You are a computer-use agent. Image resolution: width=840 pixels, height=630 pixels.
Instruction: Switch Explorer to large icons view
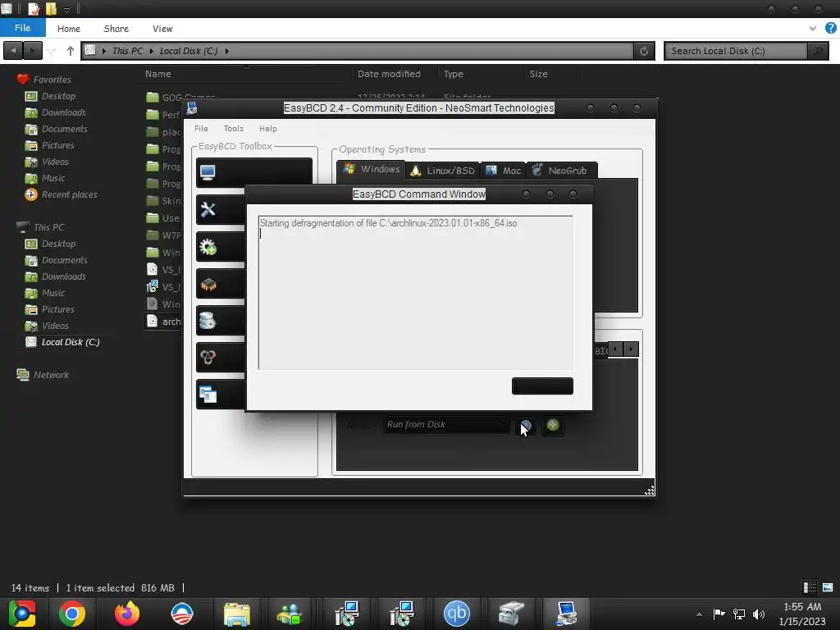828,587
